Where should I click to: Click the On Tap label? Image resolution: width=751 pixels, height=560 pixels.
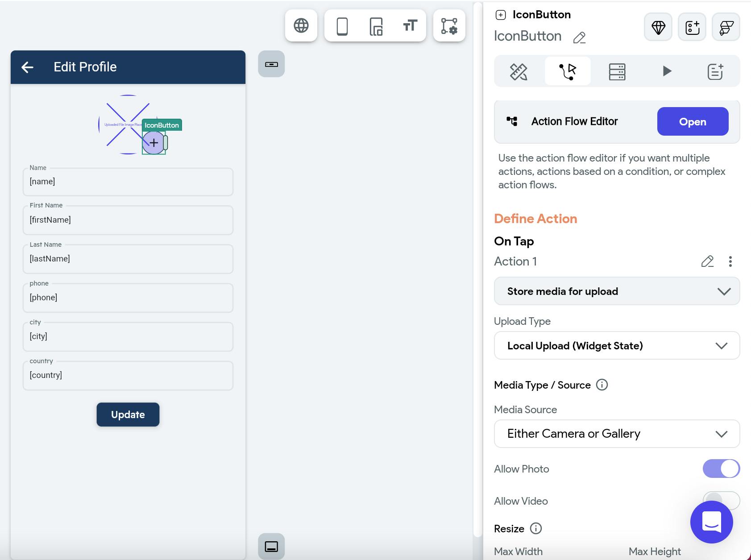click(514, 241)
